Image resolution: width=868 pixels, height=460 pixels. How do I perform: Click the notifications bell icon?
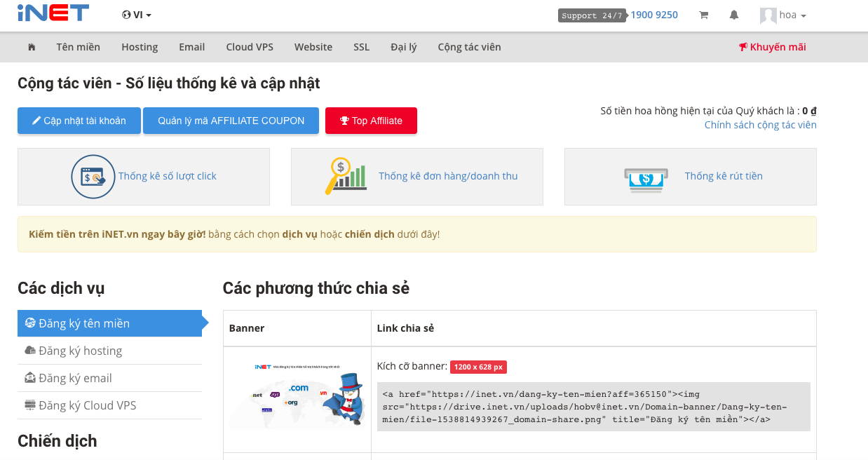click(x=733, y=14)
